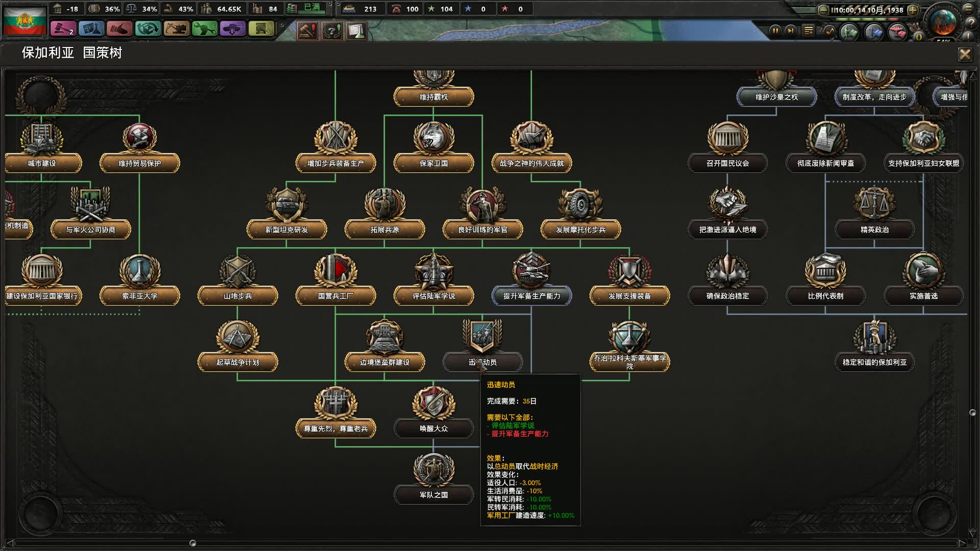Open the Research tab with flask icon

91,29
